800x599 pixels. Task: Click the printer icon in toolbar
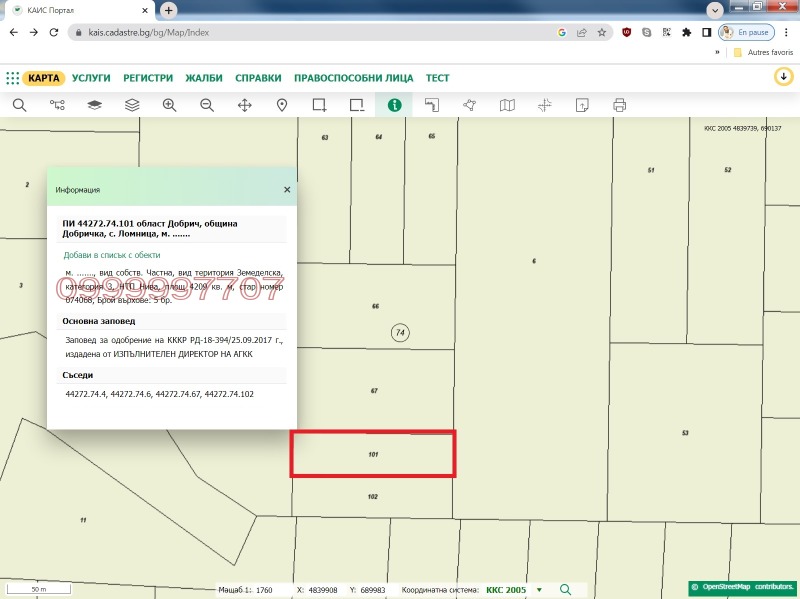[x=619, y=105]
